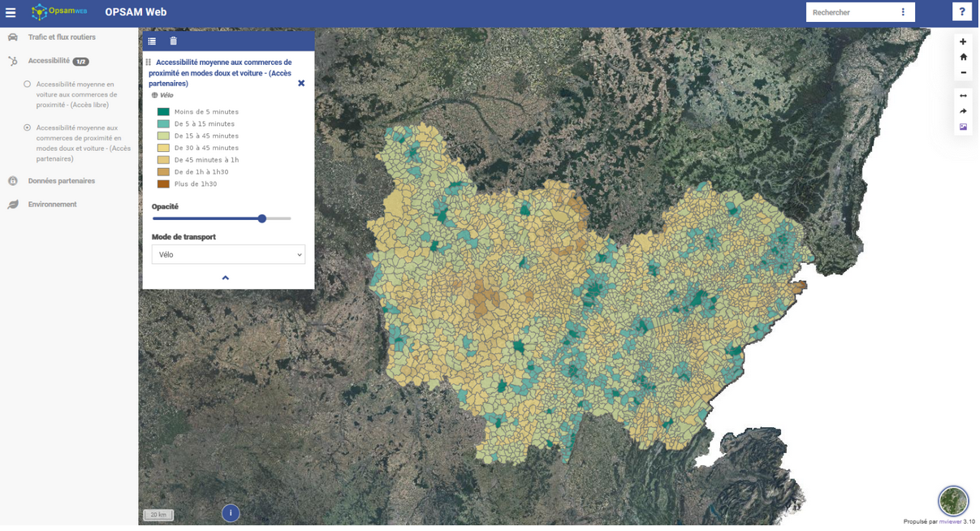Export the map as an image
Screen dimensions: 980x531
(x=965, y=127)
